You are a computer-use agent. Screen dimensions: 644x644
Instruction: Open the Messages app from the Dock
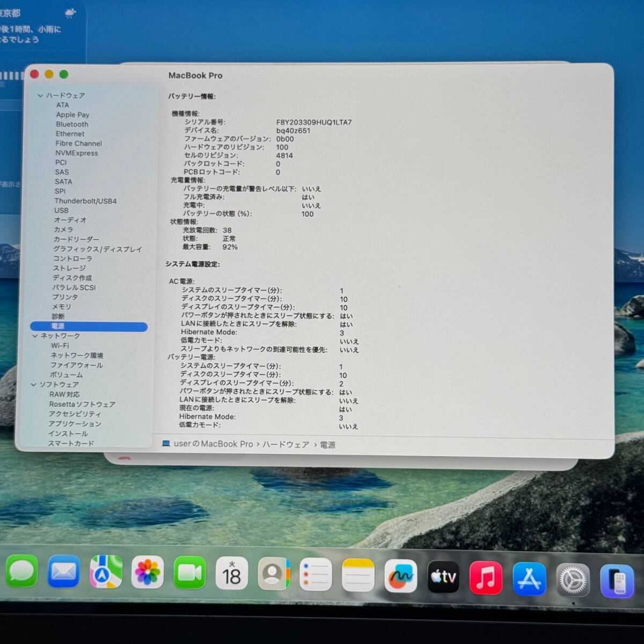[21, 572]
